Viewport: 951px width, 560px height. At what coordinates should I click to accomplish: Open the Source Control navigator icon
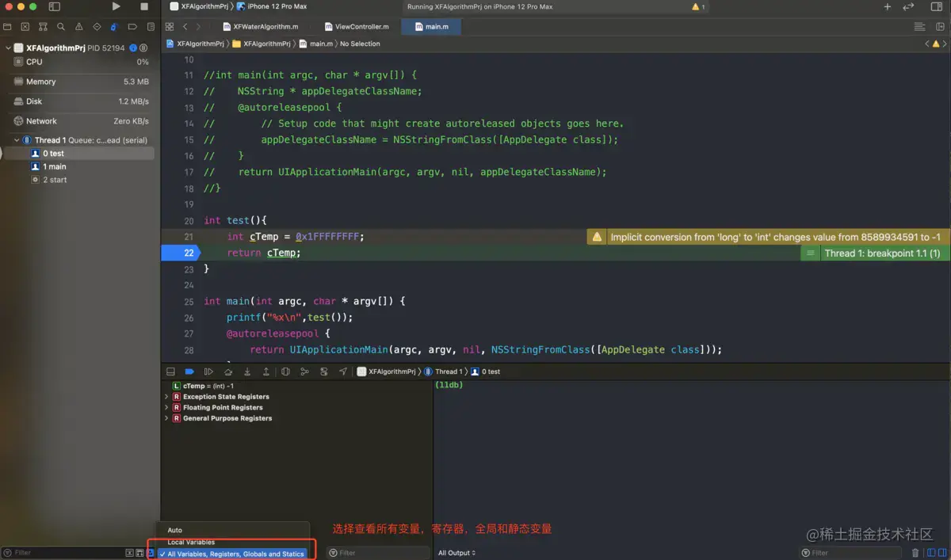(26, 27)
